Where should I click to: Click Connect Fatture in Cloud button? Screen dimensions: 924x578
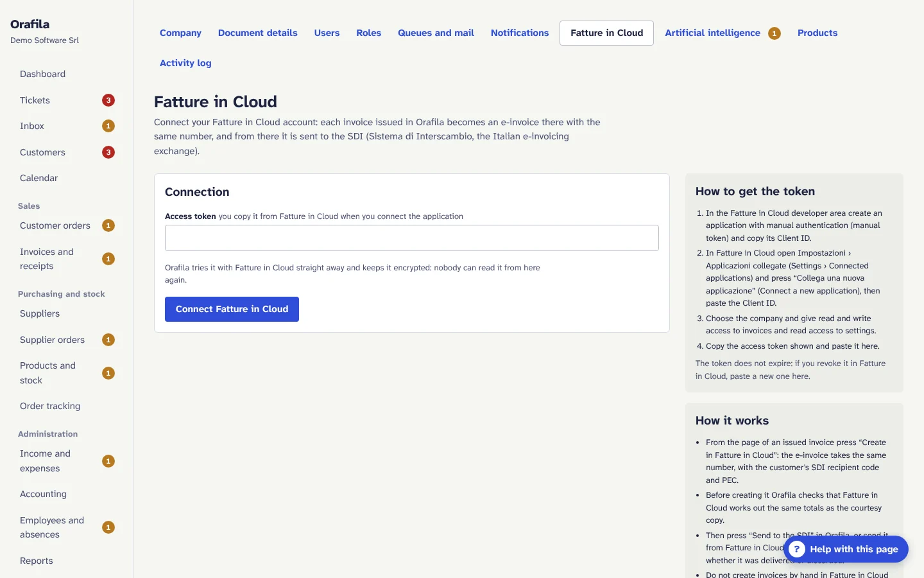(232, 309)
